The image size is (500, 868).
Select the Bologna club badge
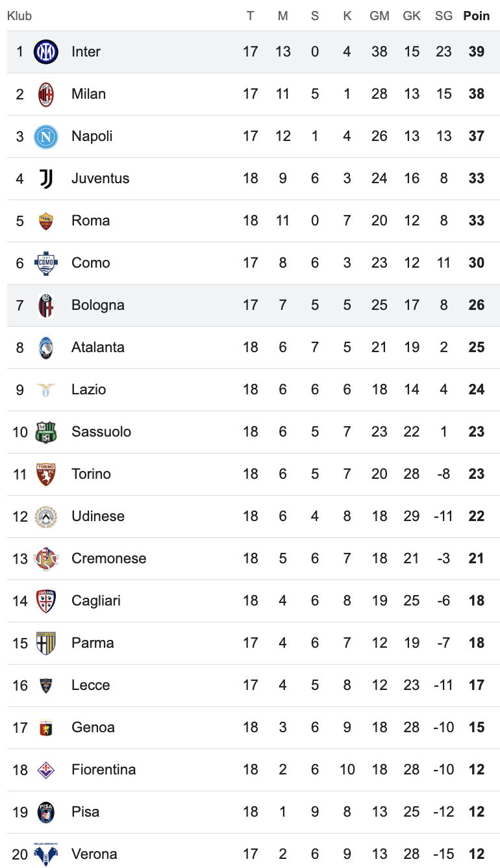[46, 305]
